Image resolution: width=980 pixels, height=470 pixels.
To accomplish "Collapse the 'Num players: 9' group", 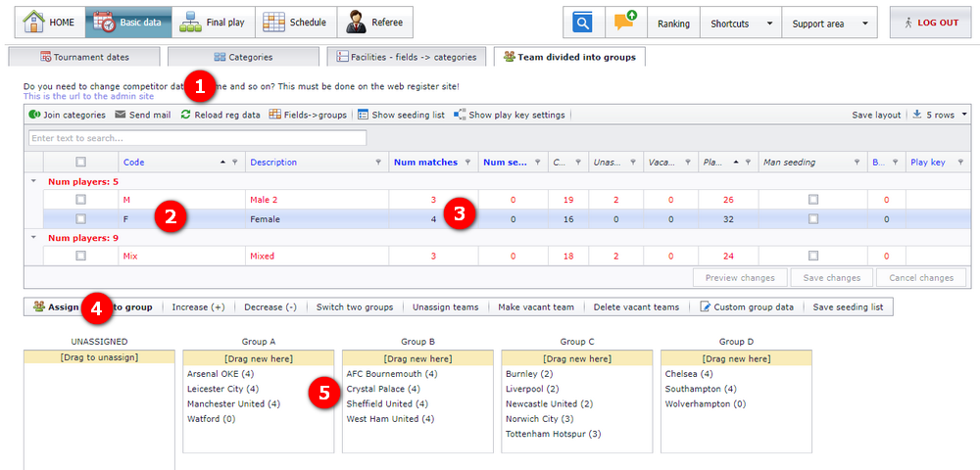I will coord(33,238).
